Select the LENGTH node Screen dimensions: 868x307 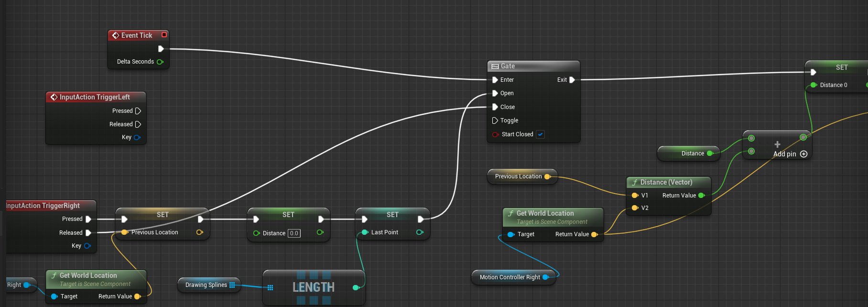(314, 287)
